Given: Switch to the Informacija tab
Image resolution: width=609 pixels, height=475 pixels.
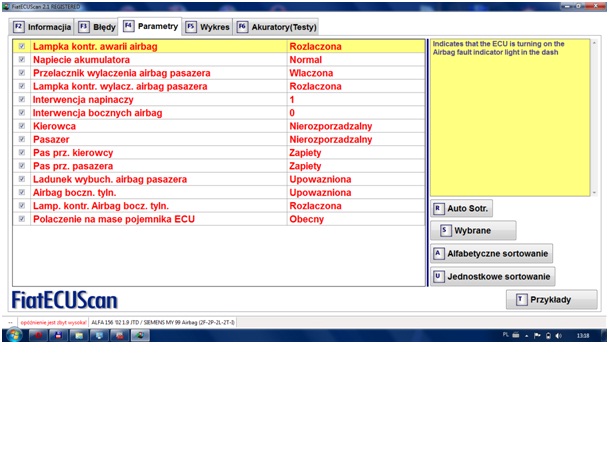Looking at the screenshot, I should click(41, 27).
